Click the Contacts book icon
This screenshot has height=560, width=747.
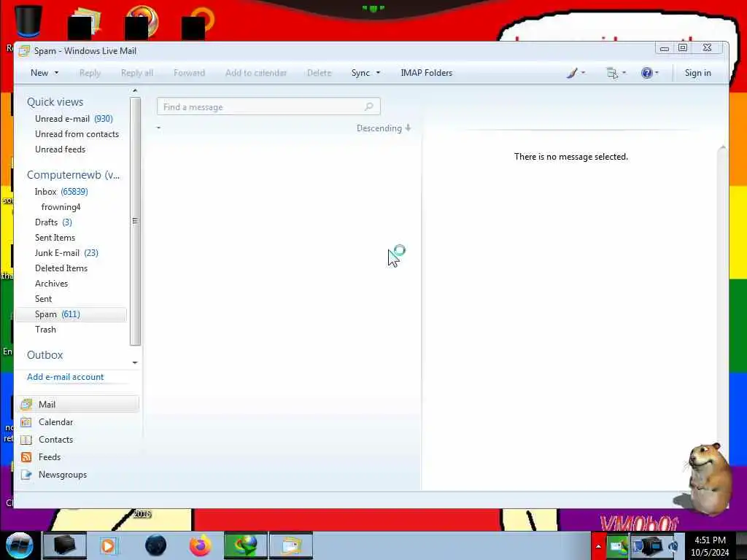(x=26, y=440)
